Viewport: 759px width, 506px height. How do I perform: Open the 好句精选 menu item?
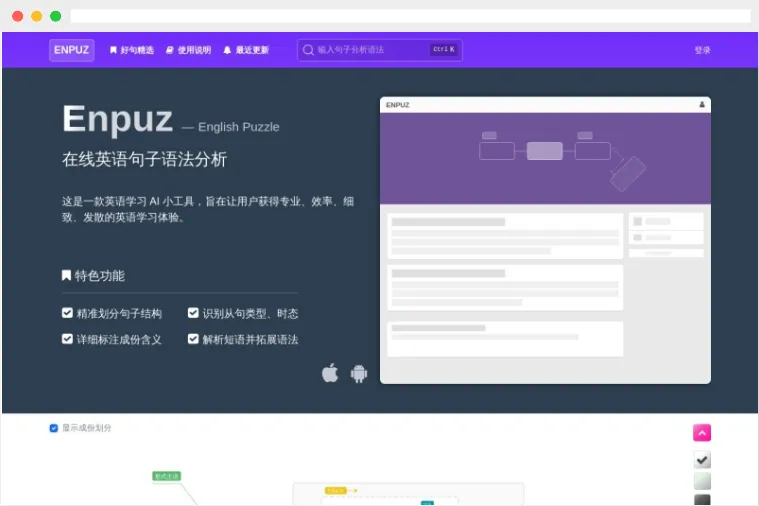132,50
